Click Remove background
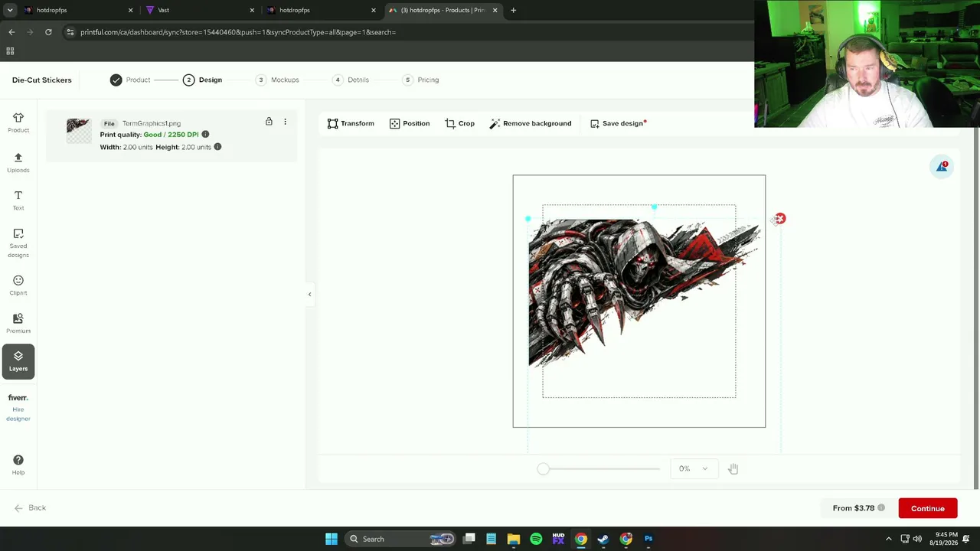This screenshot has width=980, height=551. pos(531,123)
